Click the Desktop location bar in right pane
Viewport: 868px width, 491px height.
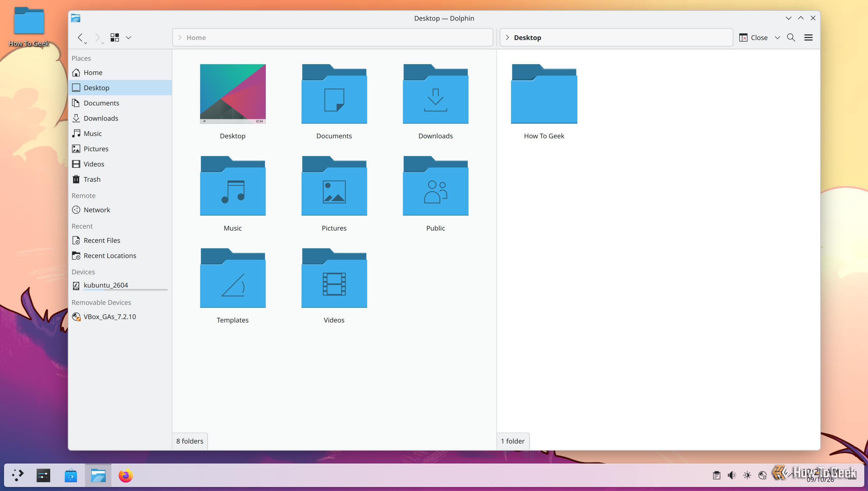coord(616,38)
